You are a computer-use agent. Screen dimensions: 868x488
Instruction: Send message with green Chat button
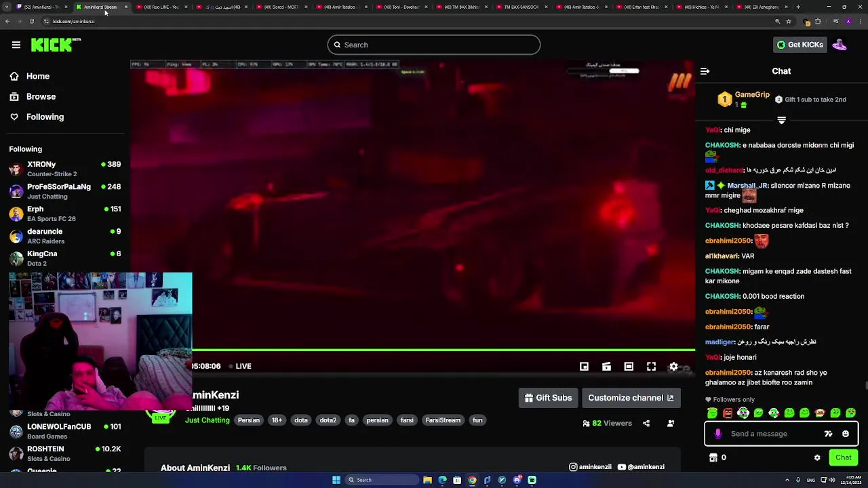[843, 457]
